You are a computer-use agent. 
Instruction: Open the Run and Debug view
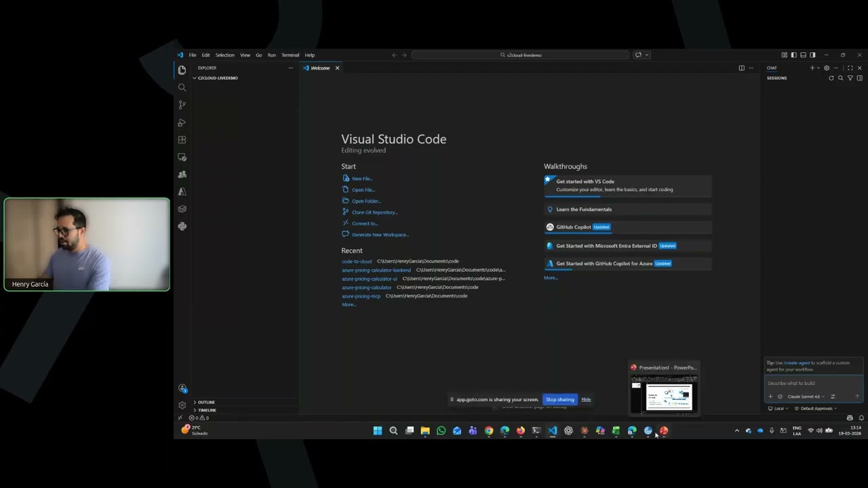point(182,123)
